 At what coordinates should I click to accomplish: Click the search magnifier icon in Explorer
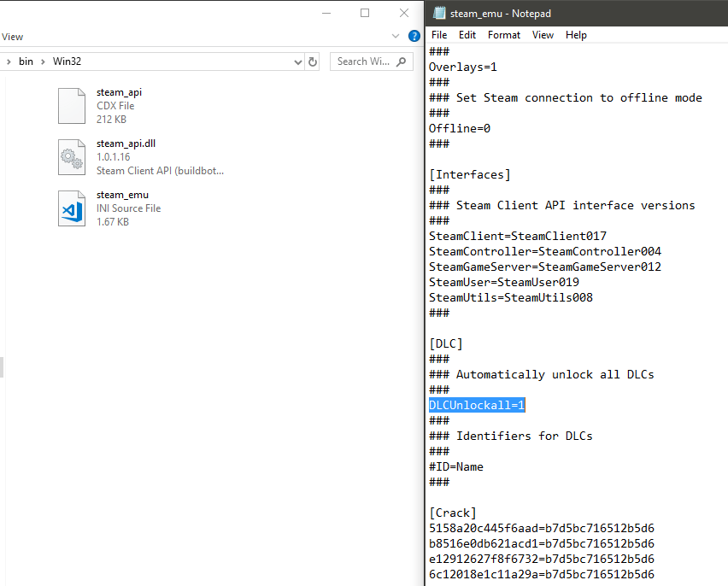(x=402, y=62)
